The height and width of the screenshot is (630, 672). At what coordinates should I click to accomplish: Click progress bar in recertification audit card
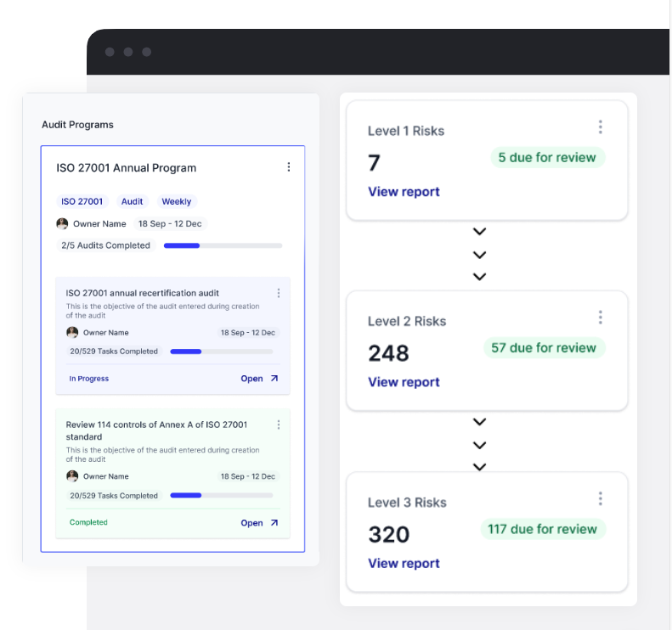(x=222, y=352)
